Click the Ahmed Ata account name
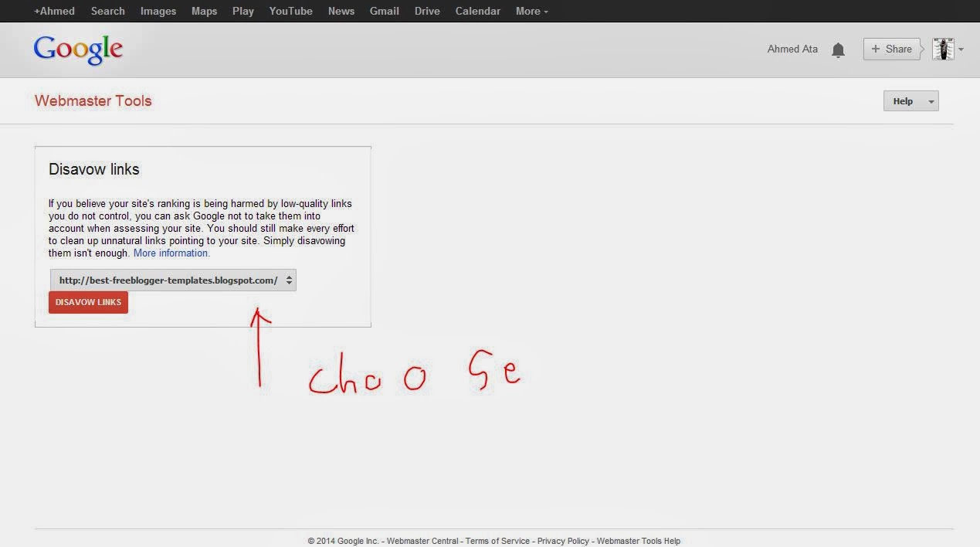This screenshot has height=547, width=980. coord(792,49)
